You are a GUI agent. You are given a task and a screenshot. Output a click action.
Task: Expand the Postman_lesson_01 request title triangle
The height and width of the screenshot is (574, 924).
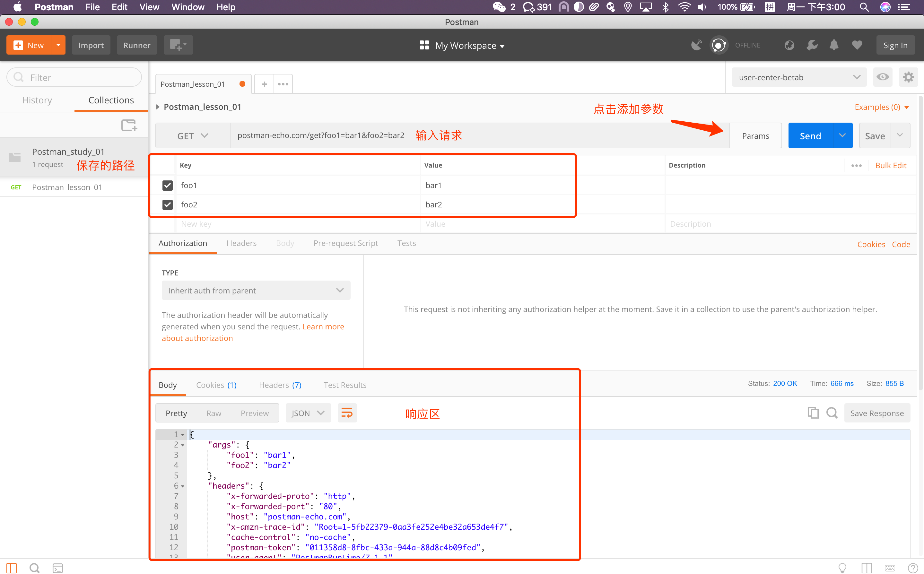(158, 107)
